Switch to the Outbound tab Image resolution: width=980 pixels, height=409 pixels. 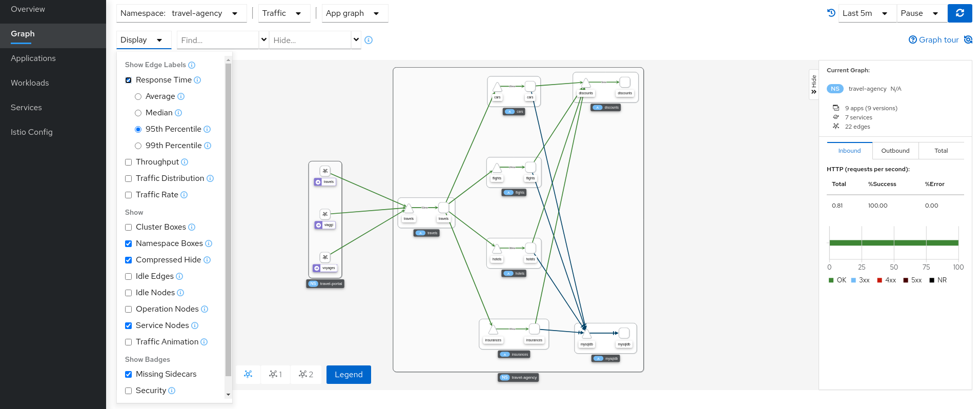pos(895,151)
